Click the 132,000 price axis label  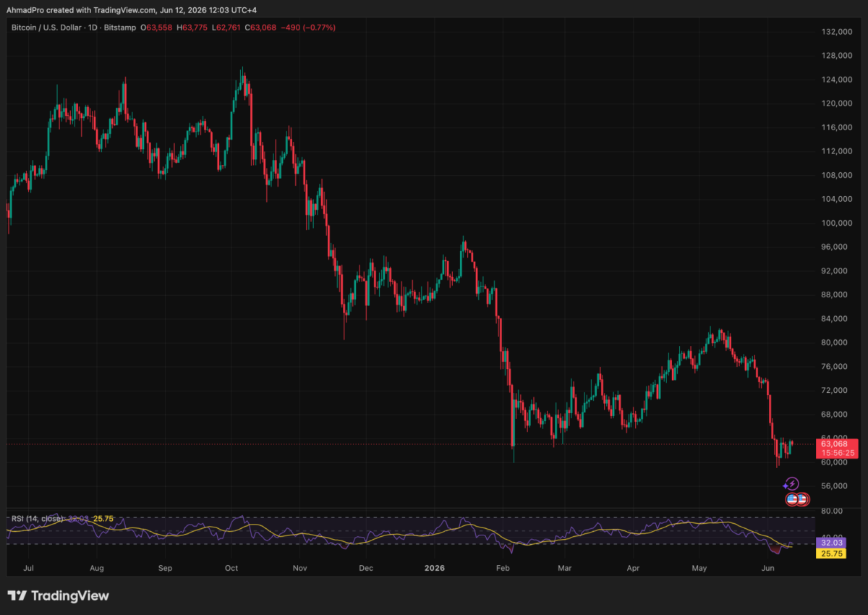tap(835, 32)
